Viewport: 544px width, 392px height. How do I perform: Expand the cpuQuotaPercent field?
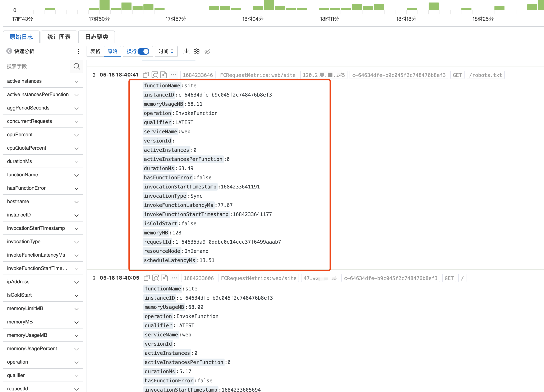(77, 148)
